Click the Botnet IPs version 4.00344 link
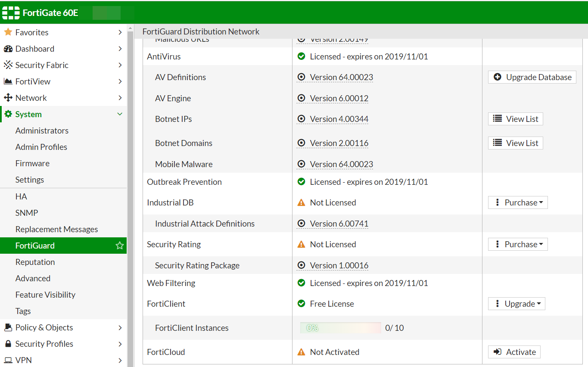 (x=339, y=119)
